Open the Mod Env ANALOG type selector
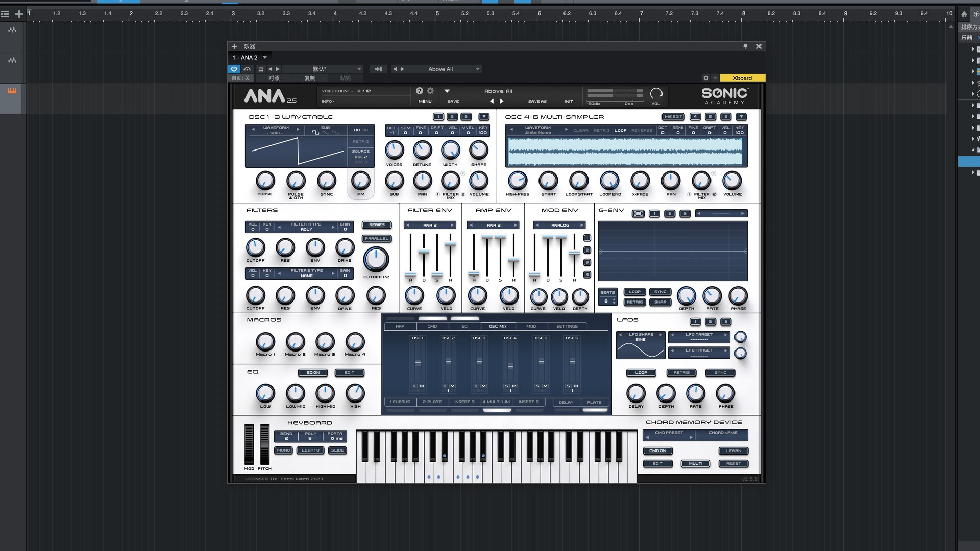980x551 pixels. 560,225
